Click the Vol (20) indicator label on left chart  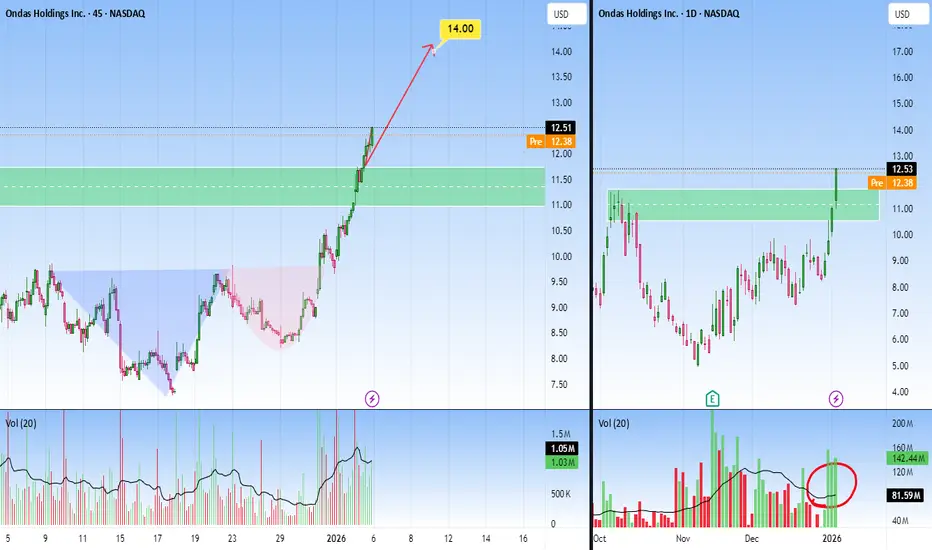tap(21, 423)
